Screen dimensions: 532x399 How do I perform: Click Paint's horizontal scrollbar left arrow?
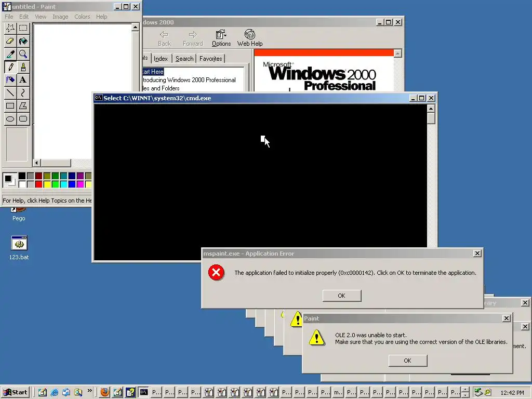point(37,163)
